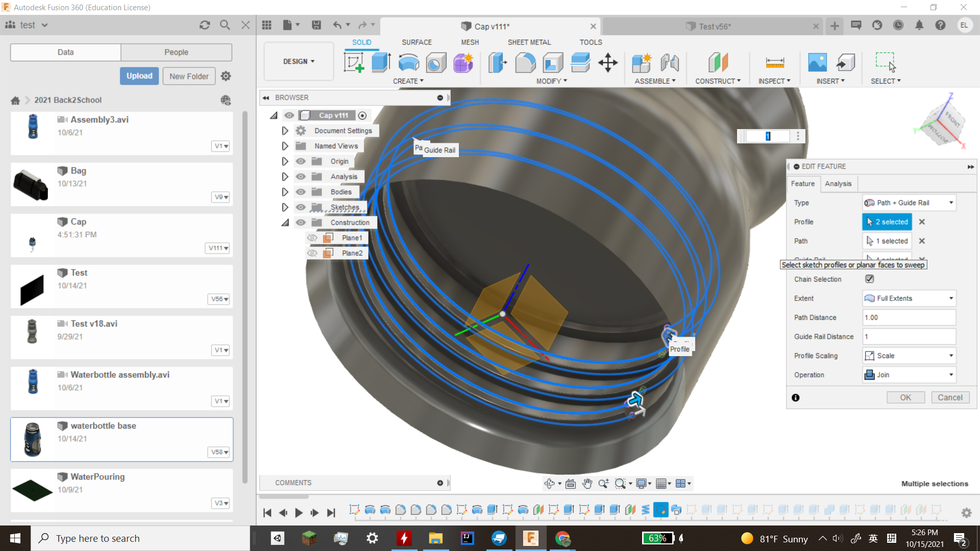
Task: Activate the Press Pull modify tool
Action: tap(497, 62)
